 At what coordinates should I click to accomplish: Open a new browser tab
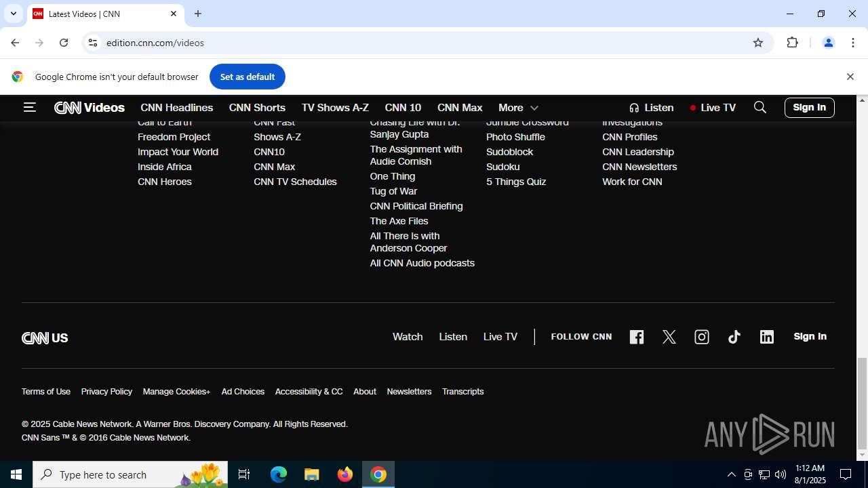[198, 14]
